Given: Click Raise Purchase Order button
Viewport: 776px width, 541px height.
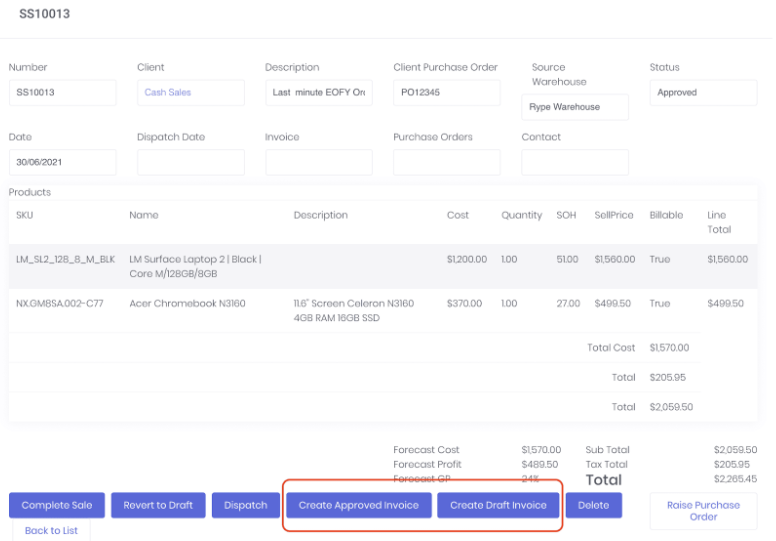Looking at the screenshot, I should 703,510.
